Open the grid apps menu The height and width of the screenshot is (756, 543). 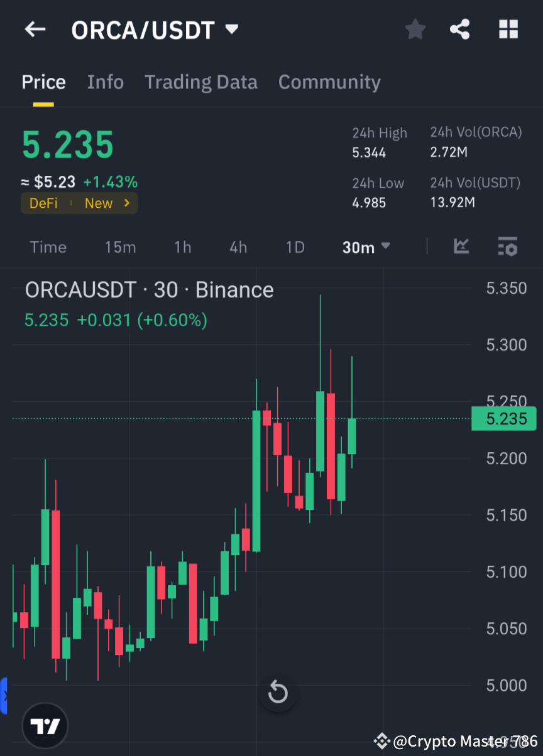pyautogui.click(x=508, y=29)
